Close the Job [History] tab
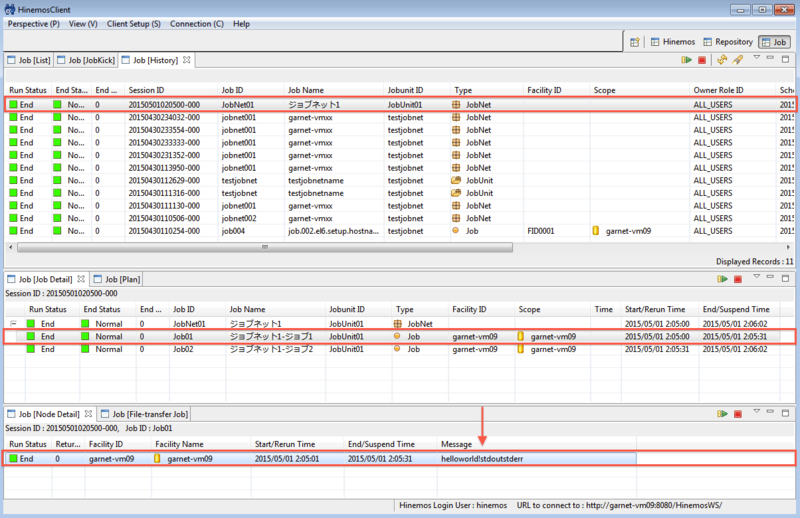 coord(187,60)
